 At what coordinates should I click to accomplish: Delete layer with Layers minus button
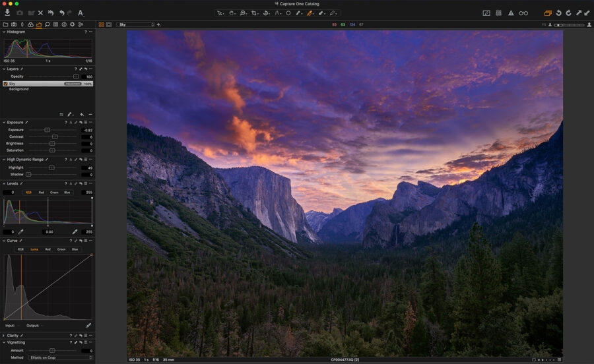point(90,114)
